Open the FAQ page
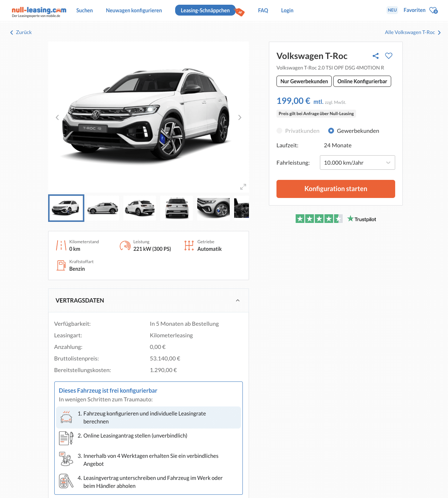 pyautogui.click(x=263, y=10)
